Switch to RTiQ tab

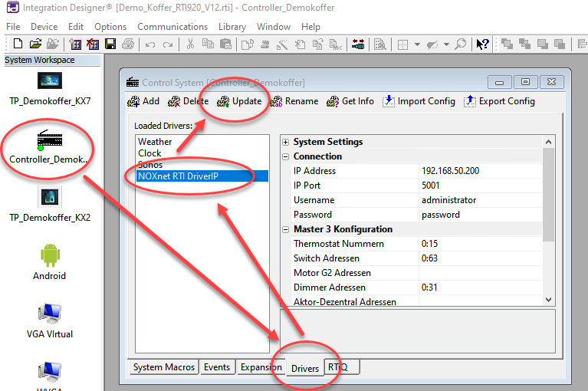[341, 367]
